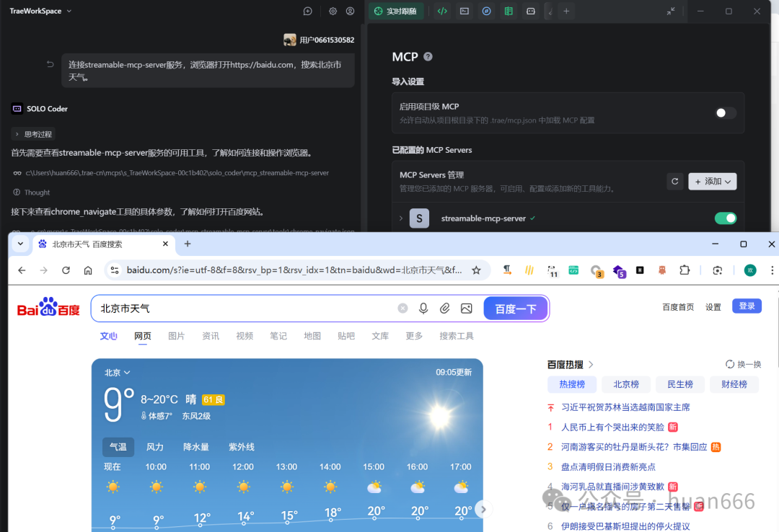The width and height of the screenshot is (779, 532).
Task: Bookmark this page with star icon
Action: click(x=476, y=270)
